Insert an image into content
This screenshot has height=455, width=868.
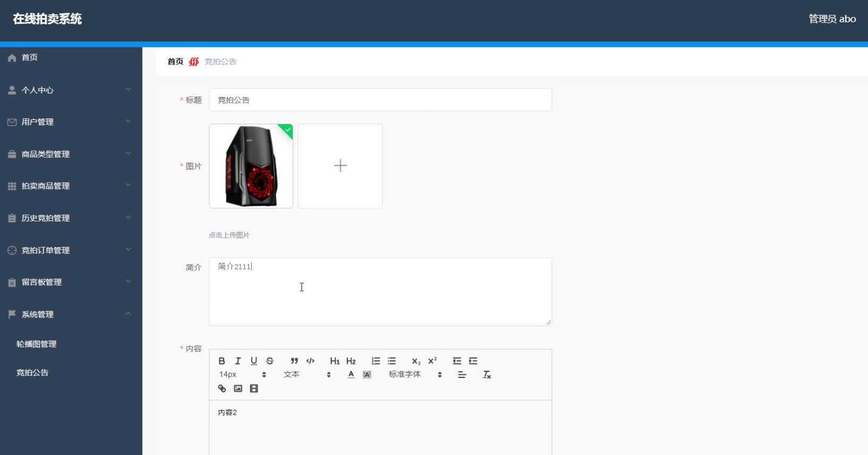pos(238,389)
